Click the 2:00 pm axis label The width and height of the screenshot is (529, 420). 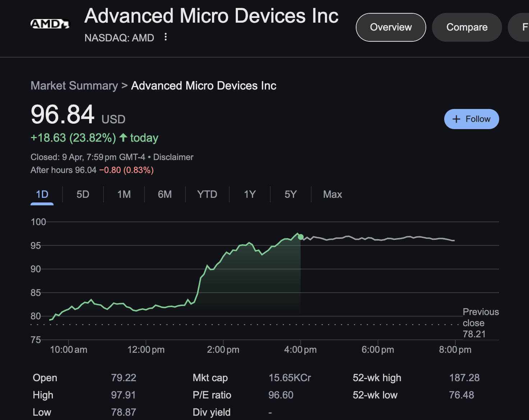223,350
